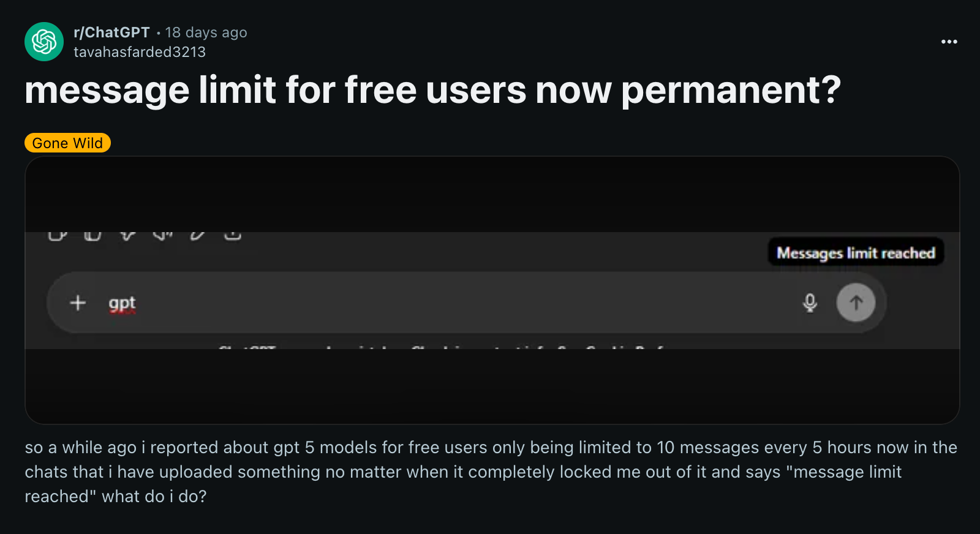Open the post overflow three-dot menu

(x=949, y=41)
